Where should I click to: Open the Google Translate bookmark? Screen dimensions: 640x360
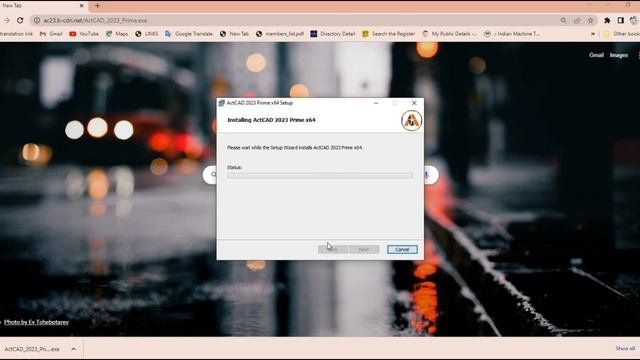189,34
